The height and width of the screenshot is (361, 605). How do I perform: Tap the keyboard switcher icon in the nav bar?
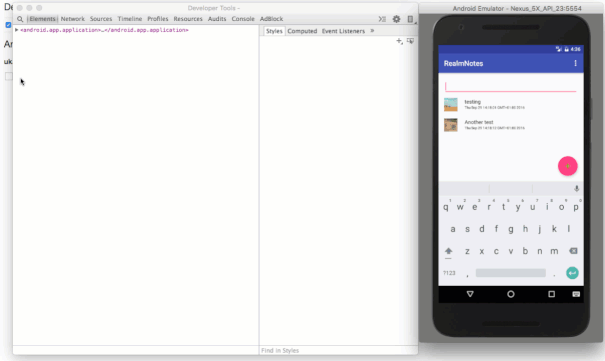pyautogui.click(x=576, y=294)
